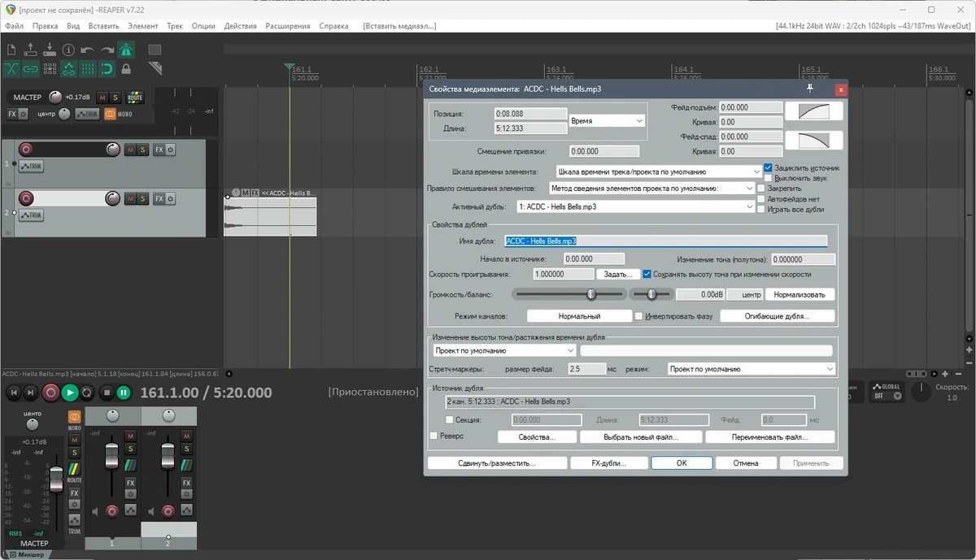Open the 'Время' position units dropdown
Viewport: 976px width, 560px height.
coord(607,120)
